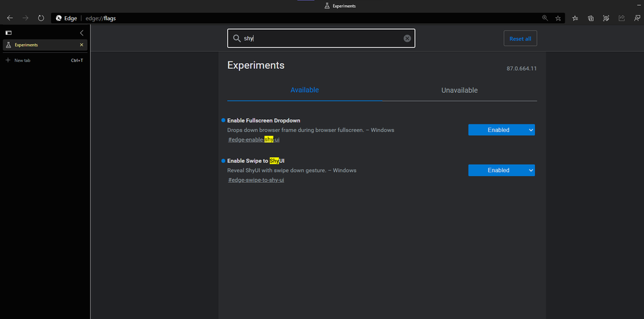Go back using the back arrow
644x319 pixels.
coord(10,18)
